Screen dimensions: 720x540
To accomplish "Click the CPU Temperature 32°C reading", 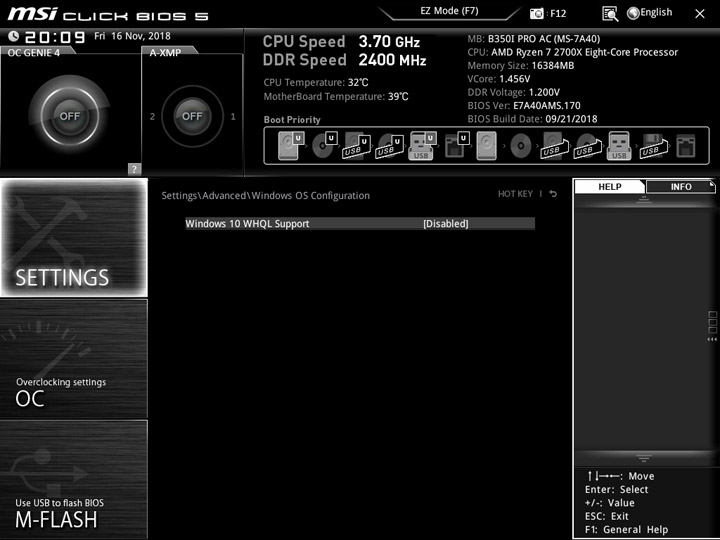I will click(x=316, y=83).
